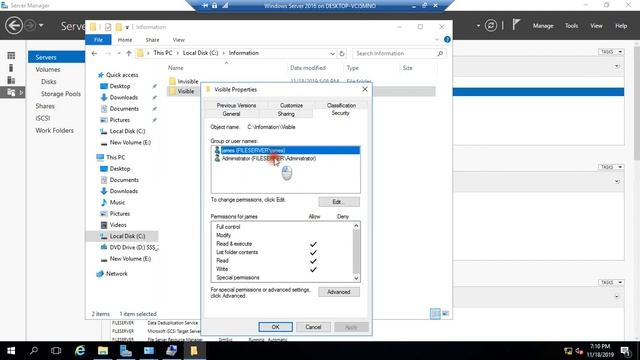Select the Invisible folder in file list
The width and height of the screenshot is (640, 360).
[x=188, y=82]
